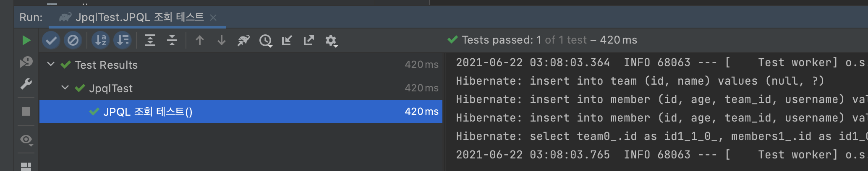Click Export Test Results icon
The height and width of the screenshot is (171, 868).
309,40
